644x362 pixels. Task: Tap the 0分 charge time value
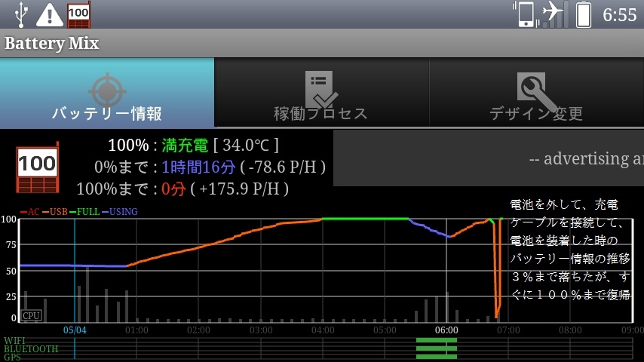(173, 189)
